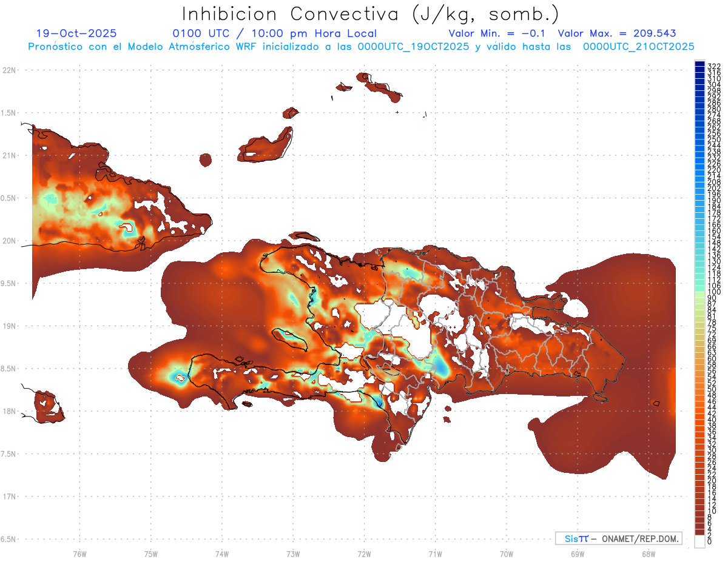Click the '76W' longitude label

click(79, 554)
